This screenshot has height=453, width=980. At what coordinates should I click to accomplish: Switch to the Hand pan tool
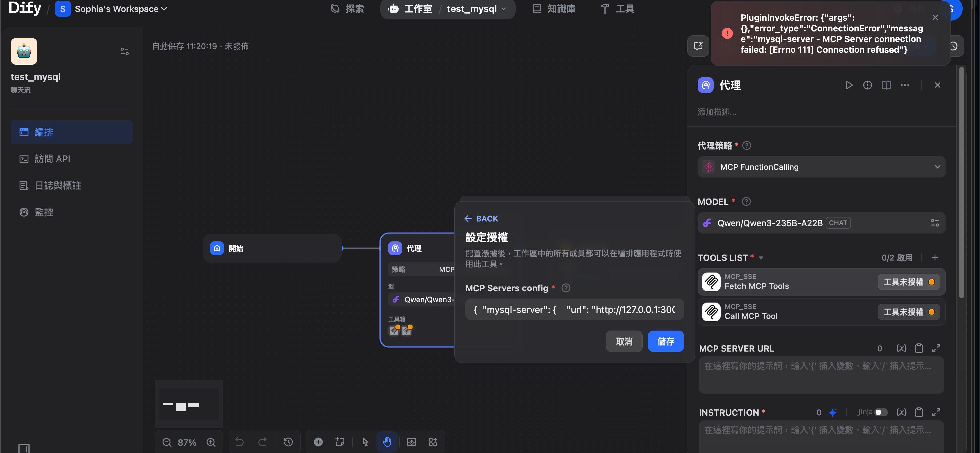click(x=387, y=442)
